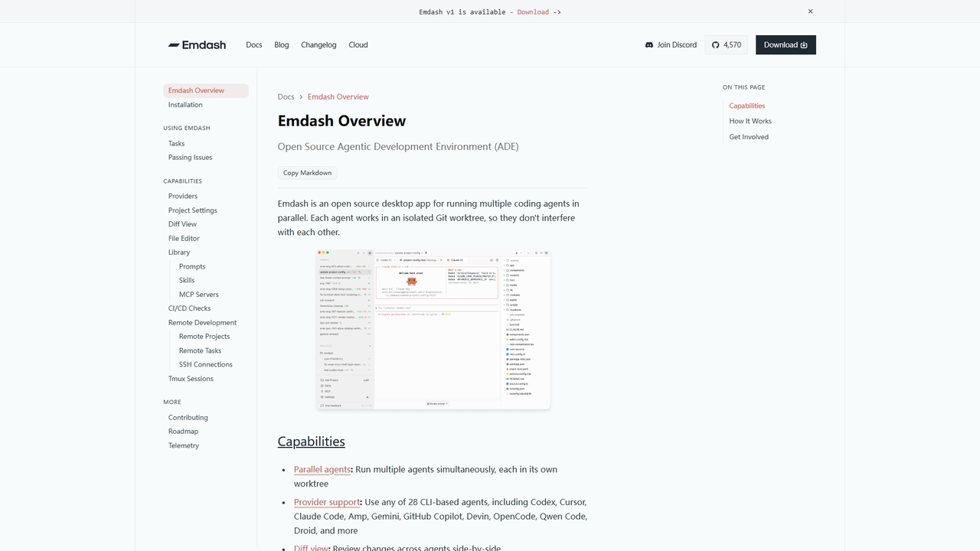The image size is (980, 551).
Task: Open Telemetry in the sidebar
Action: pyautogui.click(x=184, y=446)
